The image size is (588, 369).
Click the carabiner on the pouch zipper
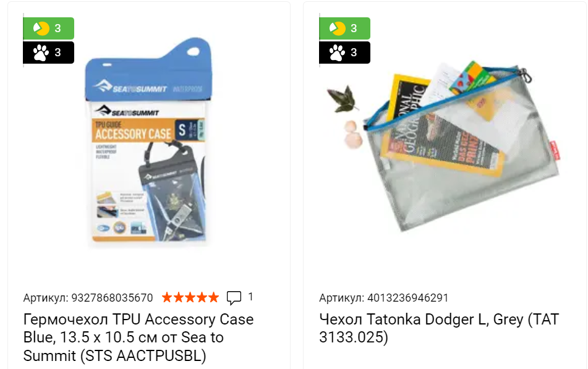(526, 75)
